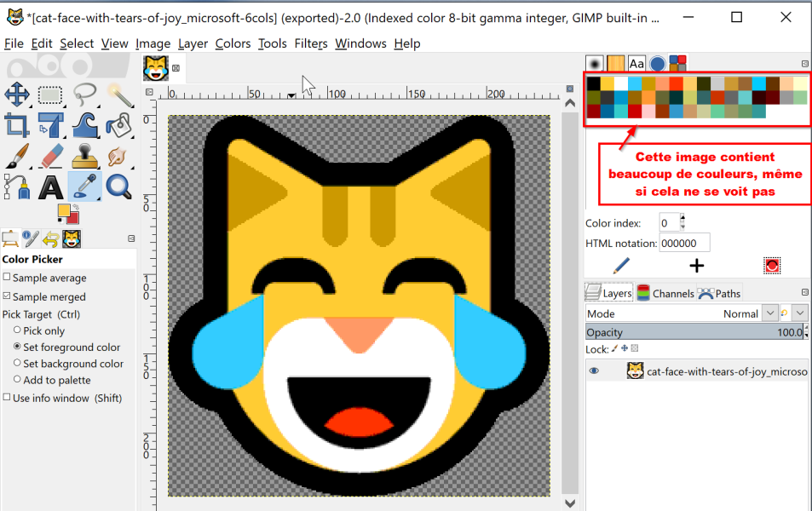Screen dimensions: 812x511
Task: Select the Clone stamp tool
Action: (84, 156)
